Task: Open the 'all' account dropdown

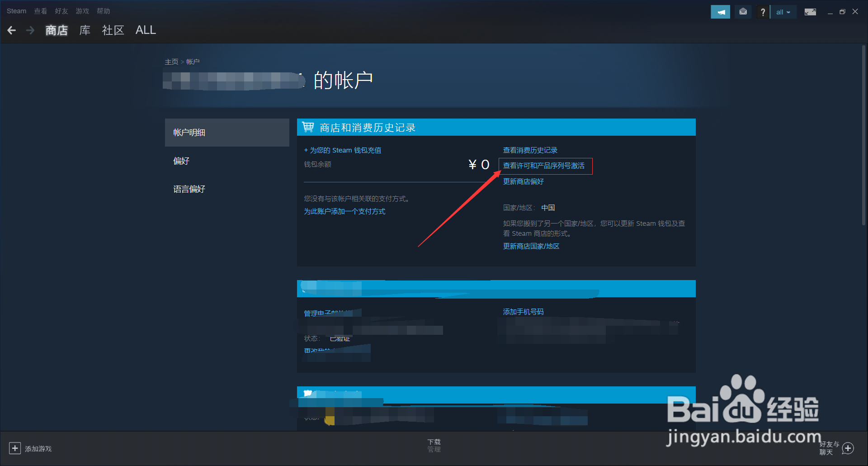Action: tap(783, 11)
